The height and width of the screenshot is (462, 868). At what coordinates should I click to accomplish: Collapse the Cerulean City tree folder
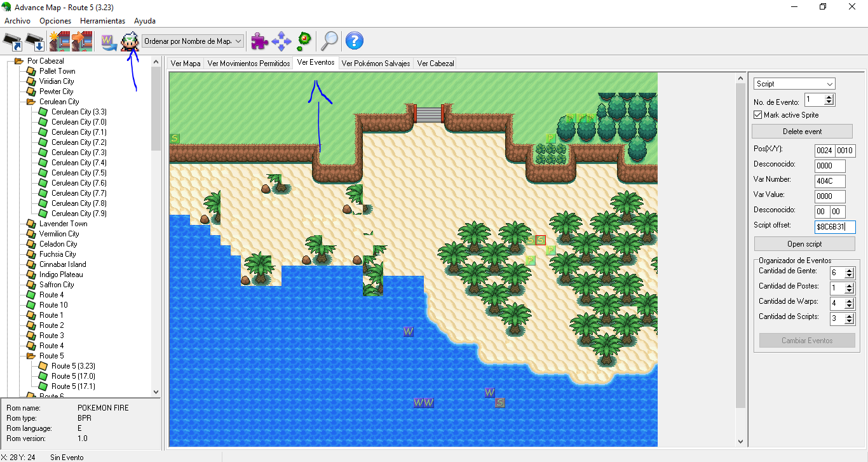(x=31, y=102)
